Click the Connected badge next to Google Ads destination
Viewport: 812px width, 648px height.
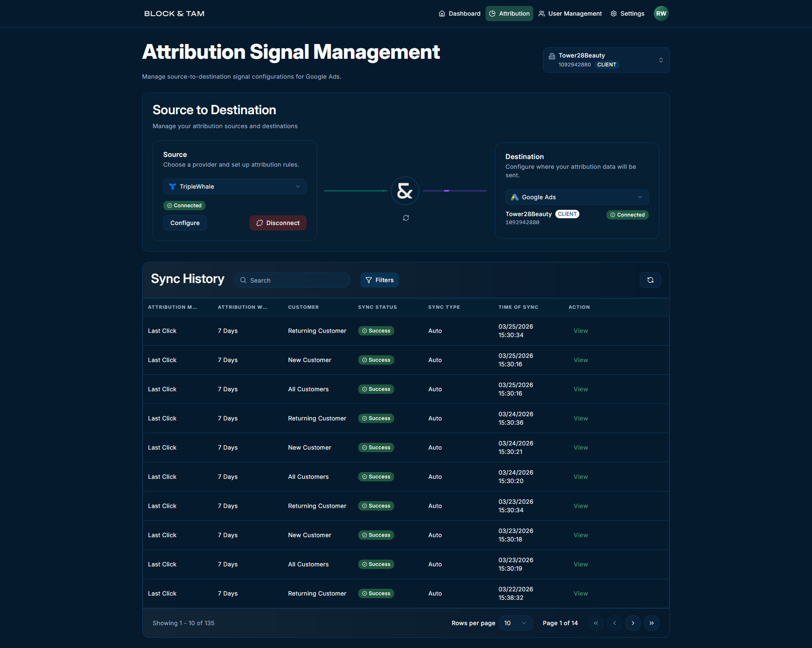point(627,214)
